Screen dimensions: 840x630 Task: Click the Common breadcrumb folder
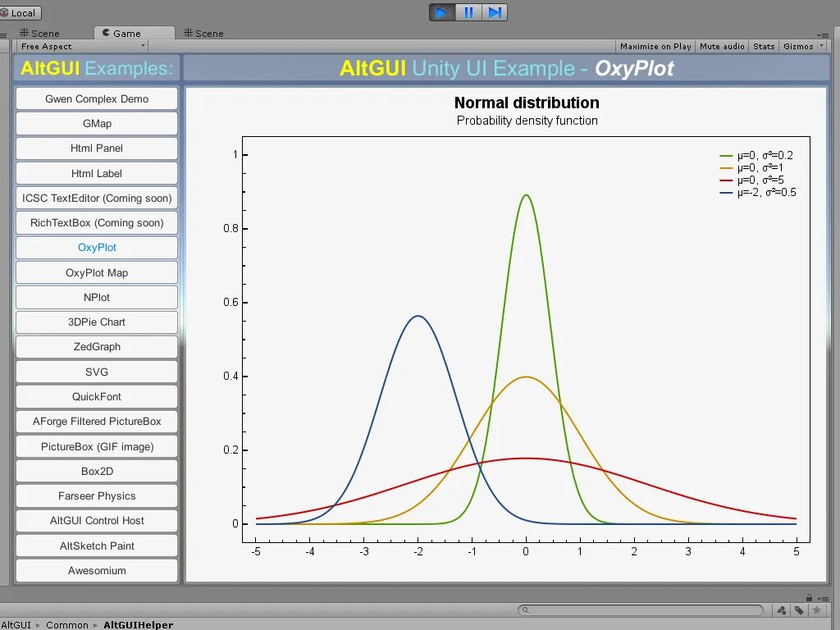[67, 624]
